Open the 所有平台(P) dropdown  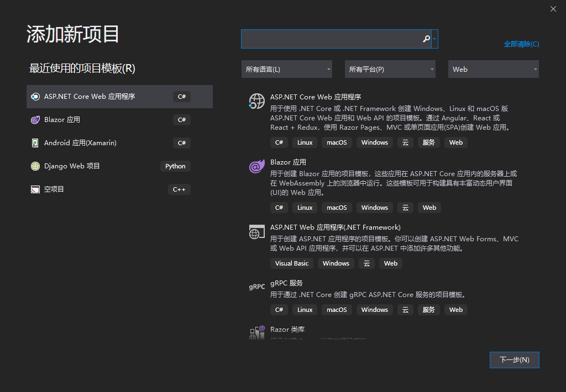390,69
